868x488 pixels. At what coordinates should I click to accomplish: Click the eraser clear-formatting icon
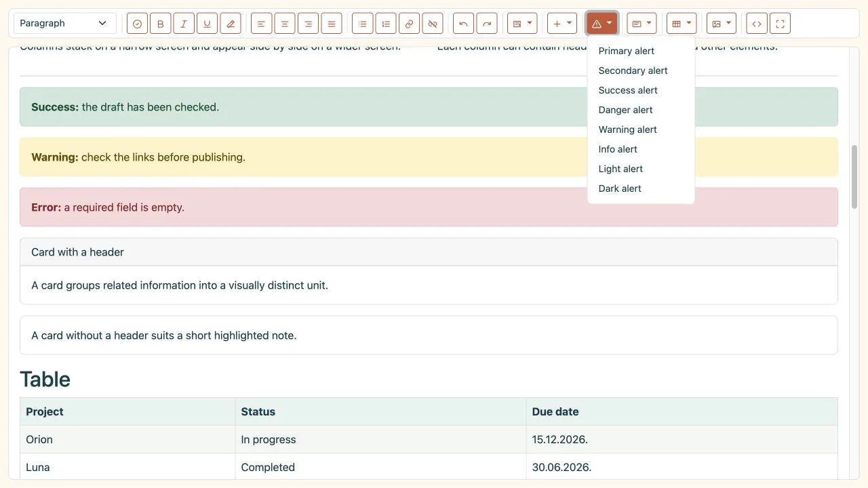[x=231, y=24]
